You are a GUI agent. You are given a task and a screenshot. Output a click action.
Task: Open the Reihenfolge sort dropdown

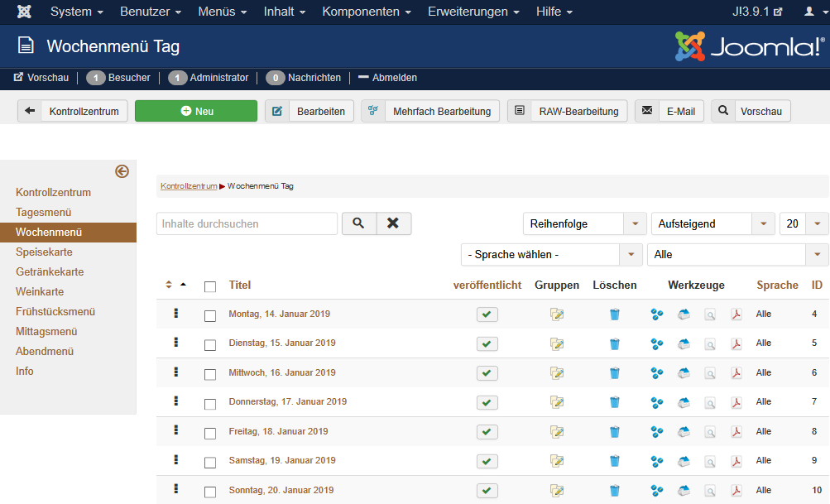coord(584,223)
